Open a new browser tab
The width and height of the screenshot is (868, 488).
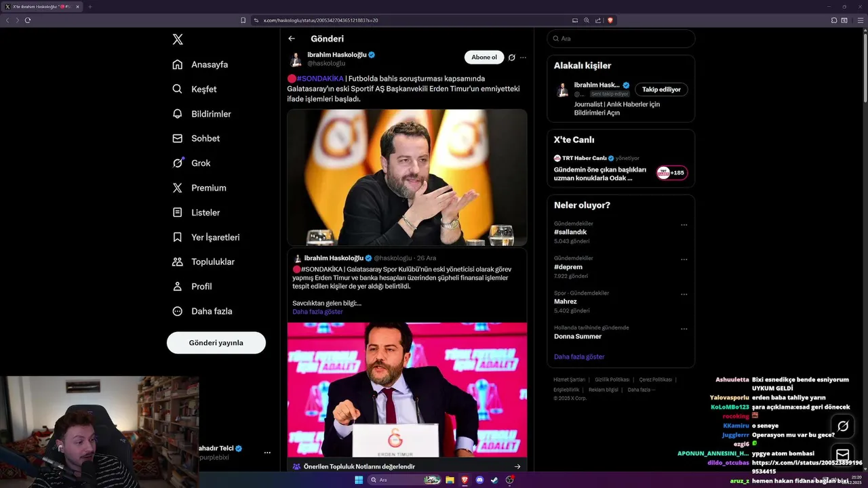[x=90, y=7]
